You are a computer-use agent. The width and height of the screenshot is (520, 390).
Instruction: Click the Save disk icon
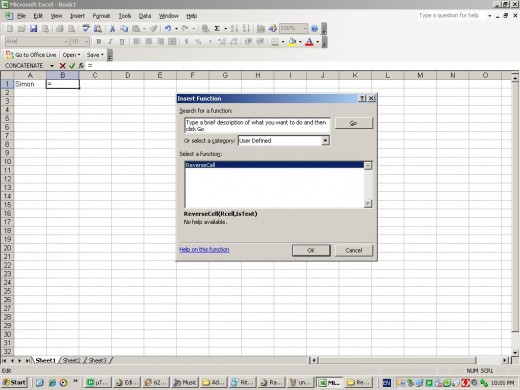pos(33,29)
